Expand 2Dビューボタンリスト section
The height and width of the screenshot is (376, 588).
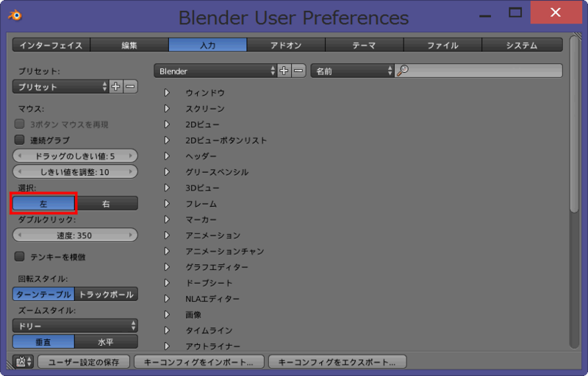167,141
